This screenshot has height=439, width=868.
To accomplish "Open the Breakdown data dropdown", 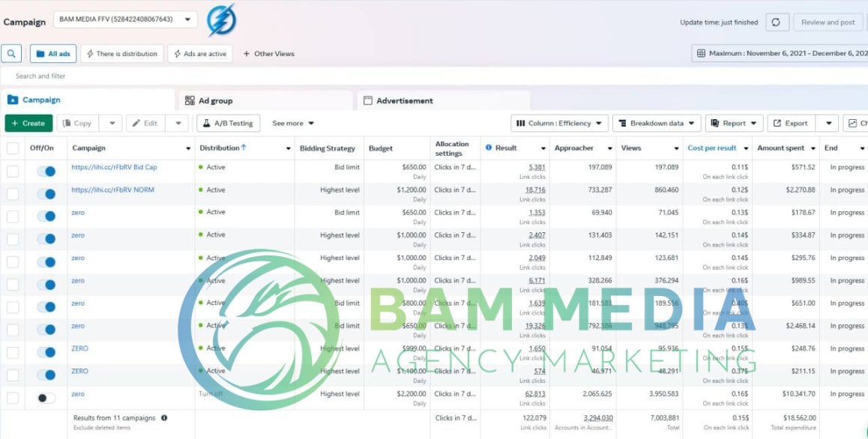I will [657, 124].
